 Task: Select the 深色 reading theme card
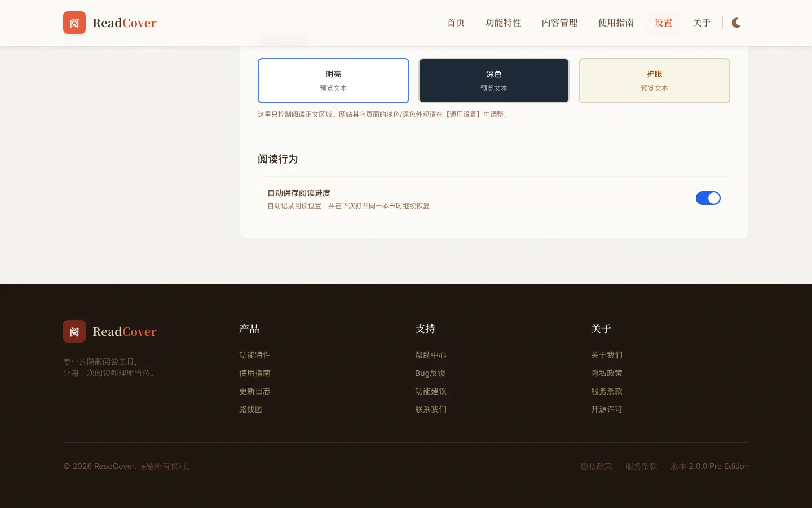(494, 81)
